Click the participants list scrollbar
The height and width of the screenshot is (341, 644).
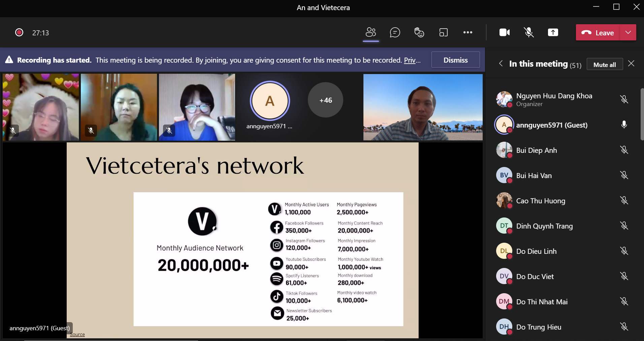(642, 114)
